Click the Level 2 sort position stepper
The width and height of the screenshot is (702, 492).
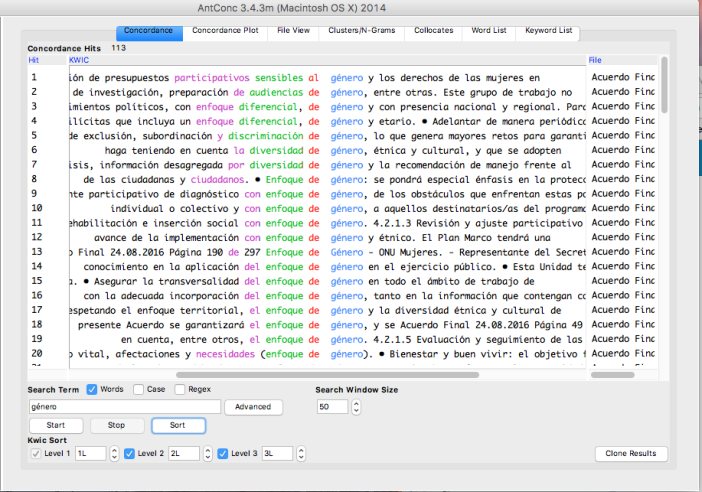[x=208, y=454]
